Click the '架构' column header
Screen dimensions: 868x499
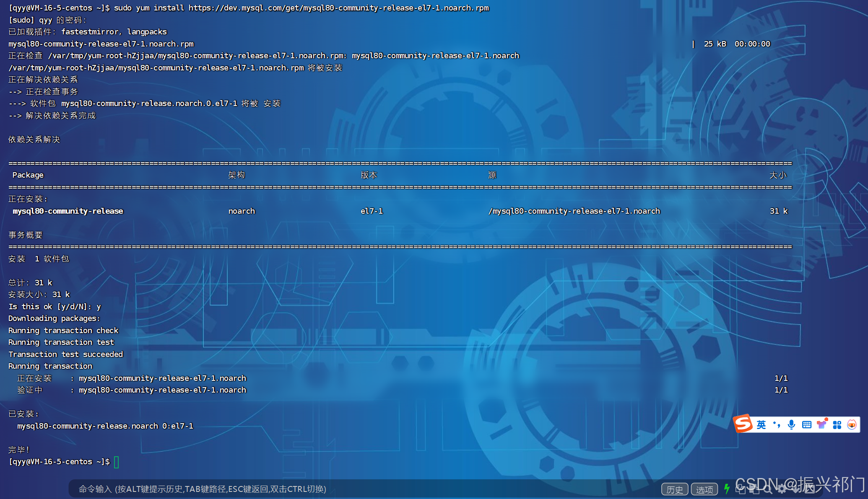pos(236,175)
